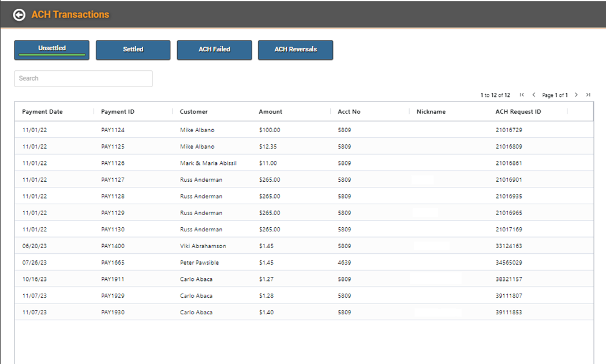606x364 pixels.
Task: Click the previous page arrow
Action: pos(534,95)
